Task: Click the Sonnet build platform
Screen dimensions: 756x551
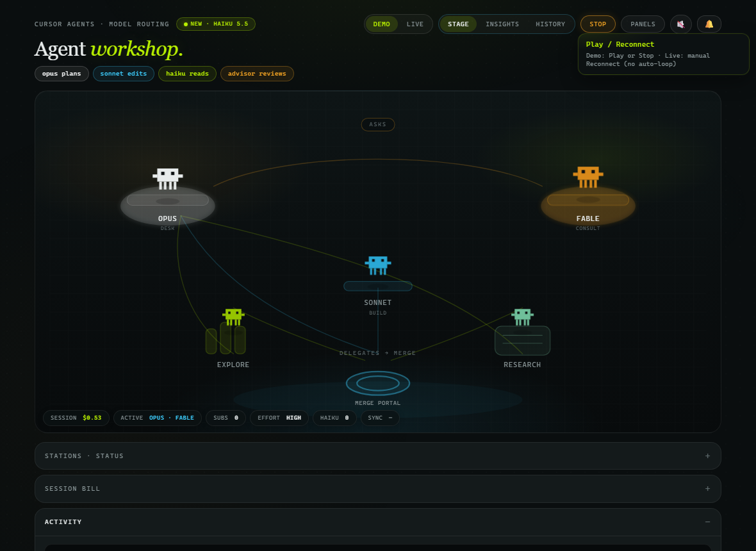Action: pyautogui.click(x=378, y=286)
